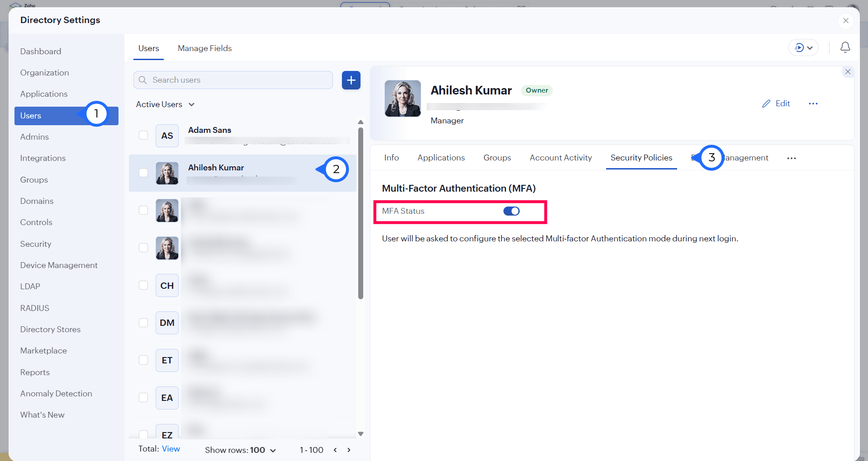Image resolution: width=868 pixels, height=461 pixels.
Task: Toggle the MFA Status switch
Action: click(511, 211)
